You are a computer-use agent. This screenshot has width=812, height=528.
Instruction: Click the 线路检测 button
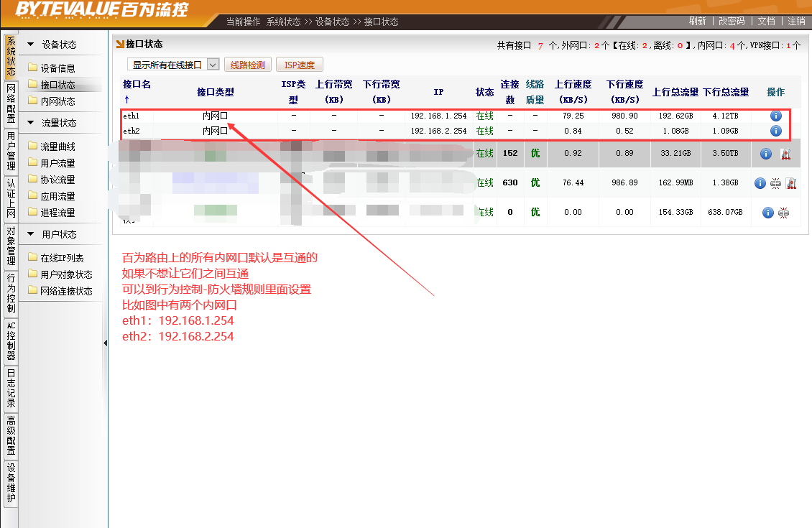click(x=248, y=65)
